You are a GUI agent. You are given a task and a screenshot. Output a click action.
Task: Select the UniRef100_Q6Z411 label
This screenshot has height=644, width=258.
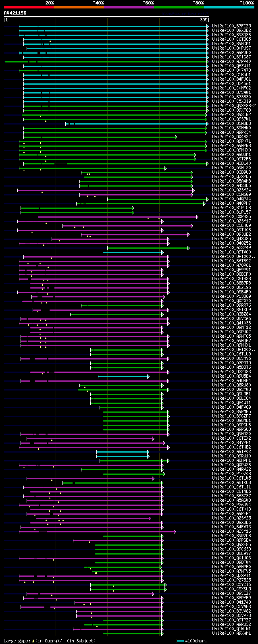(x=231, y=66)
